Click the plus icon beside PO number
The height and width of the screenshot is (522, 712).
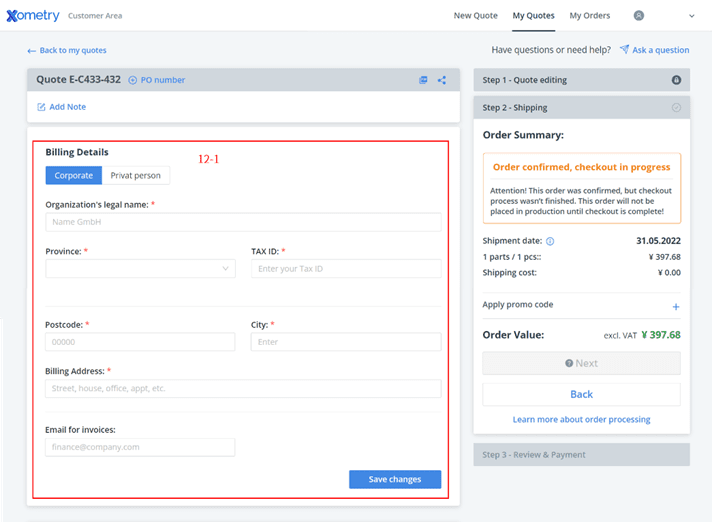(133, 80)
